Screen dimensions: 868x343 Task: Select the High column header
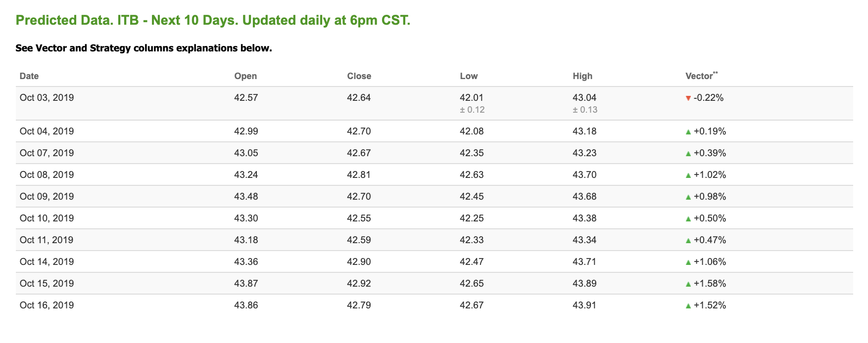click(582, 76)
